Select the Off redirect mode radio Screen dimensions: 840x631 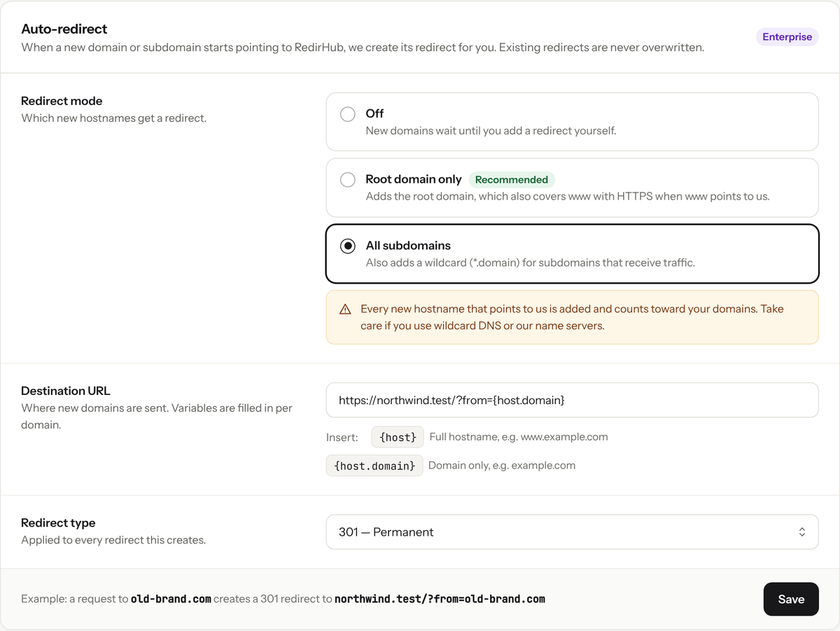pos(348,113)
